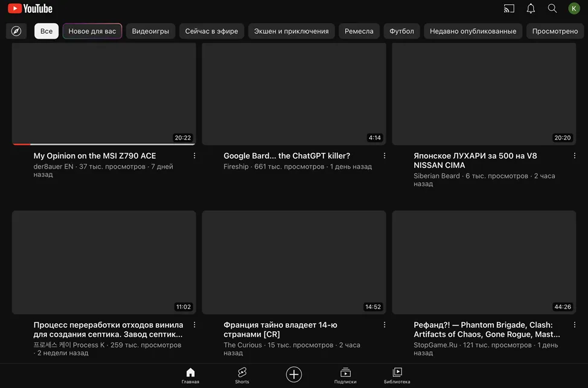Open the Explore compass icon

[x=16, y=31]
